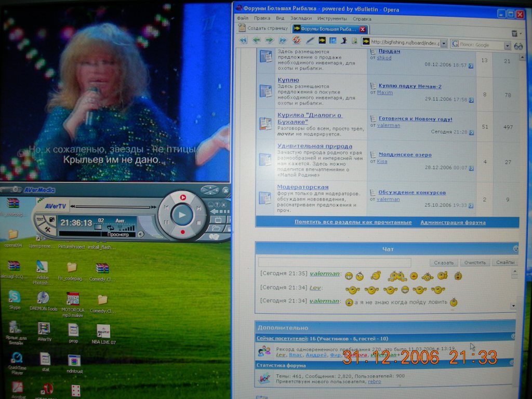The width and height of the screenshot is (532, 399).
Task: Open AVerTV settings tools icon
Action: point(47,230)
